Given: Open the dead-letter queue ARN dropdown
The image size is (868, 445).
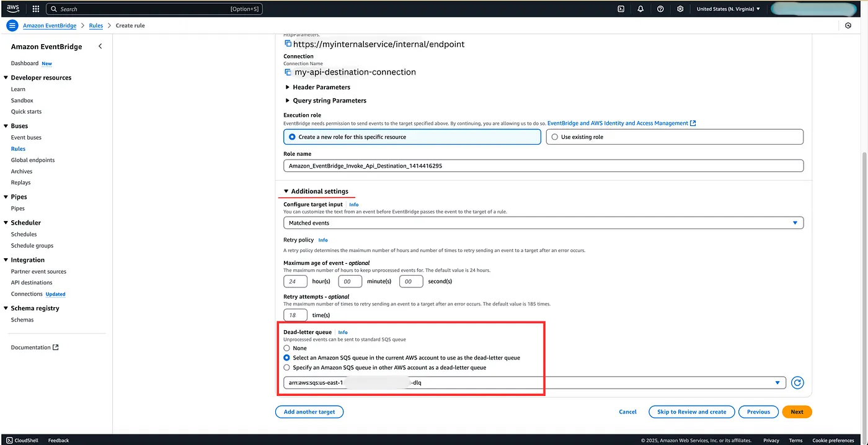Looking at the screenshot, I should (535, 383).
